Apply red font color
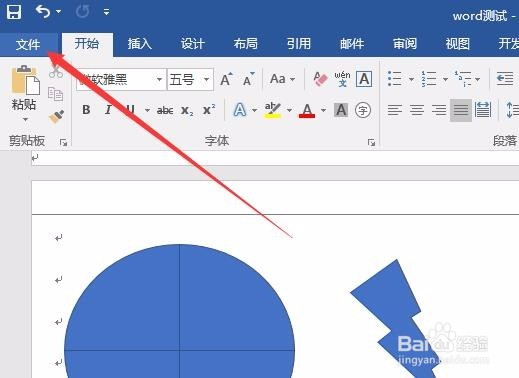 307,110
